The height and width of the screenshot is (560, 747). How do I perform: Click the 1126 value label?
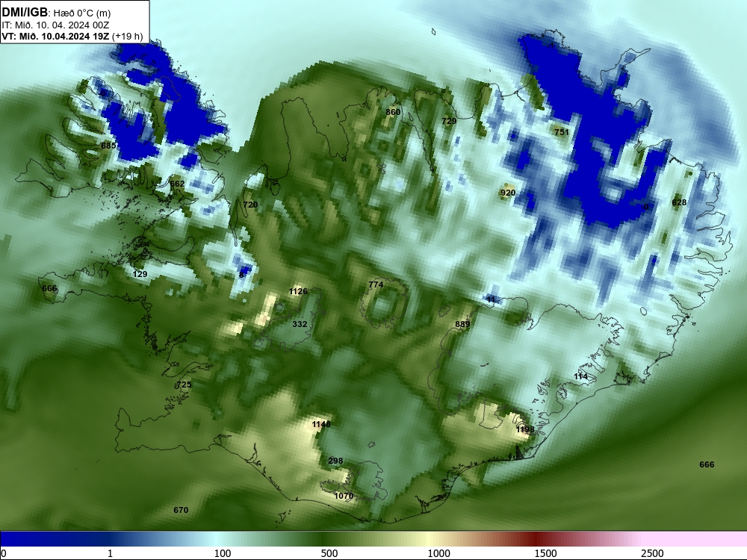click(298, 291)
